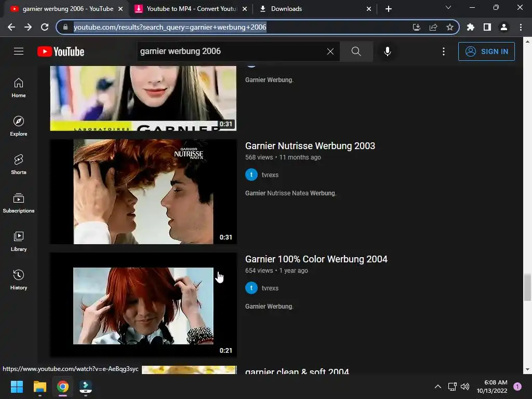Go back in Chrome
Image resolution: width=532 pixels, height=399 pixels.
click(x=11, y=27)
